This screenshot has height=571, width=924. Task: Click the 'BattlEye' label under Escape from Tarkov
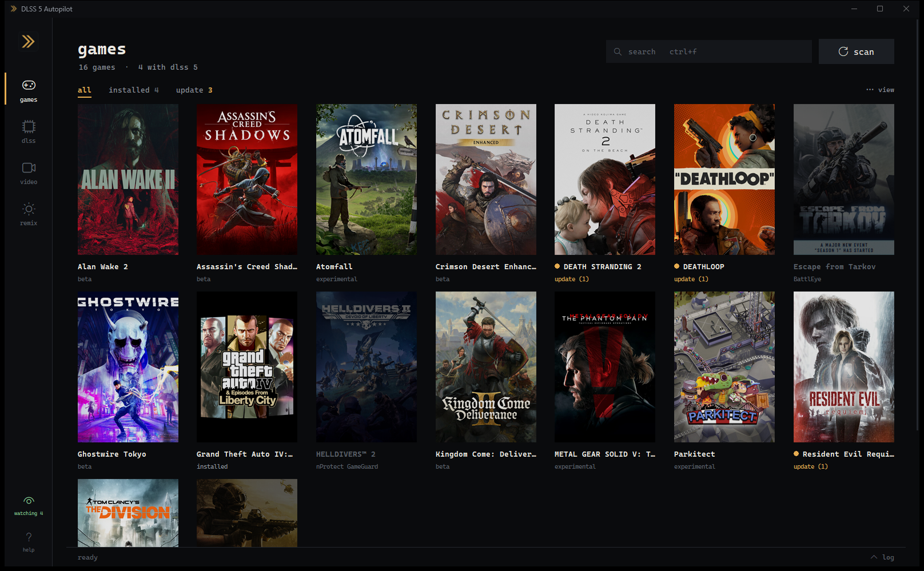(807, 279)
